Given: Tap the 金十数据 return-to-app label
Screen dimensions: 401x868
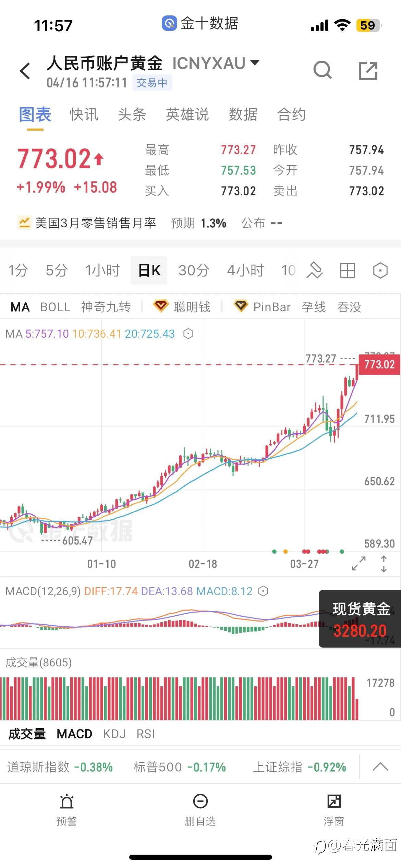Looking at the screenshot, I should [200, 23].
